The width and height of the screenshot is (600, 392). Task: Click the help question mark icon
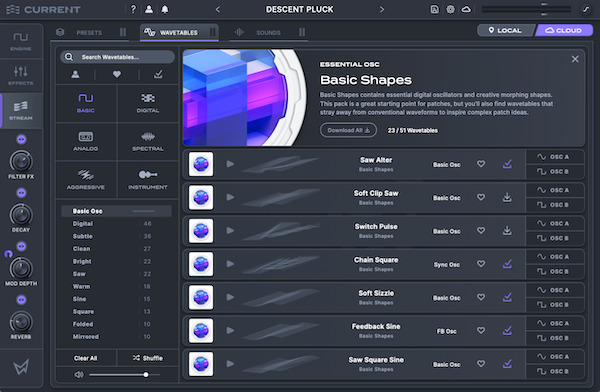(x=133, y=9)
